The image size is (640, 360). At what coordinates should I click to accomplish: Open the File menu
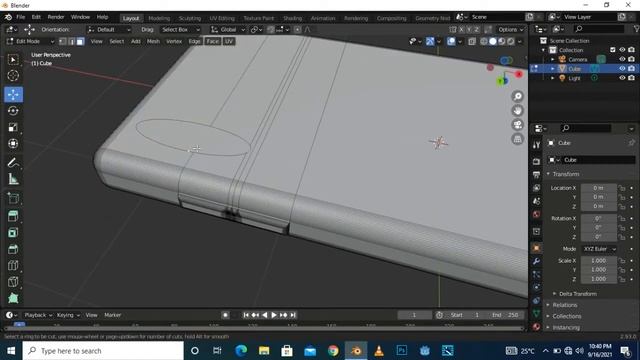(x=20, y=17)
